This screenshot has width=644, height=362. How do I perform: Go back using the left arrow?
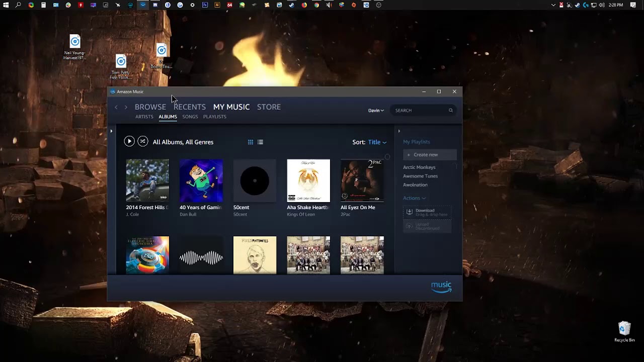(x=116, y=107)
